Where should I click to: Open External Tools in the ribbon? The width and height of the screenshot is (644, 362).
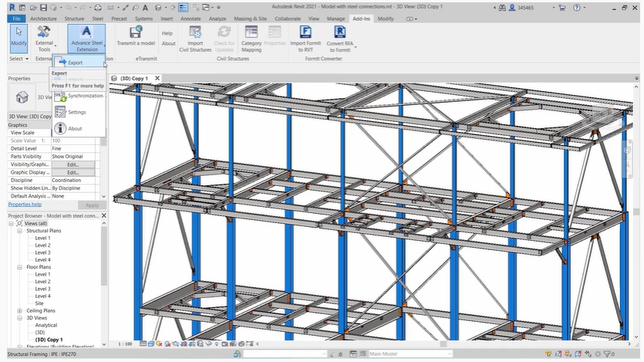(x=45, y=39)
